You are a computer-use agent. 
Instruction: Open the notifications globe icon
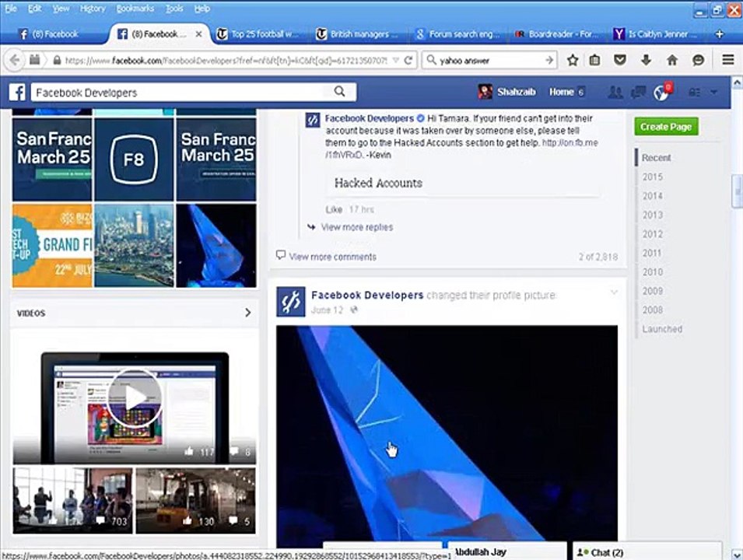point(661,93)
